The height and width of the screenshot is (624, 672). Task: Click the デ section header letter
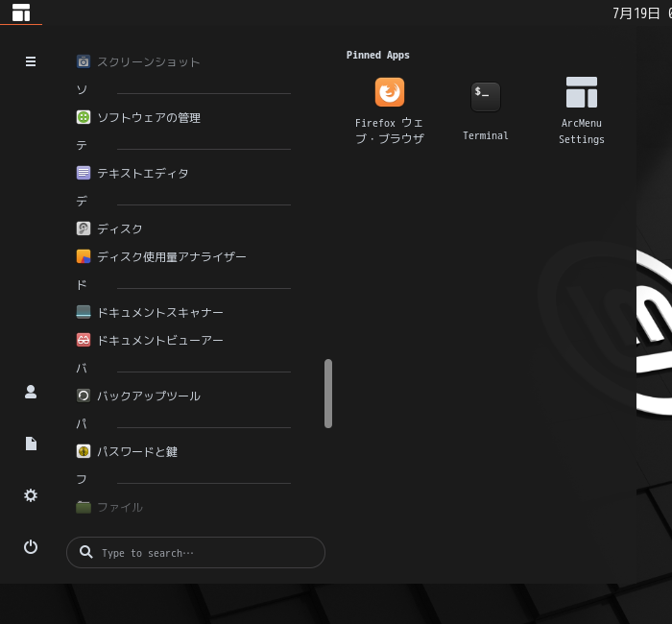pyautogui.click(x=82, y=201)
